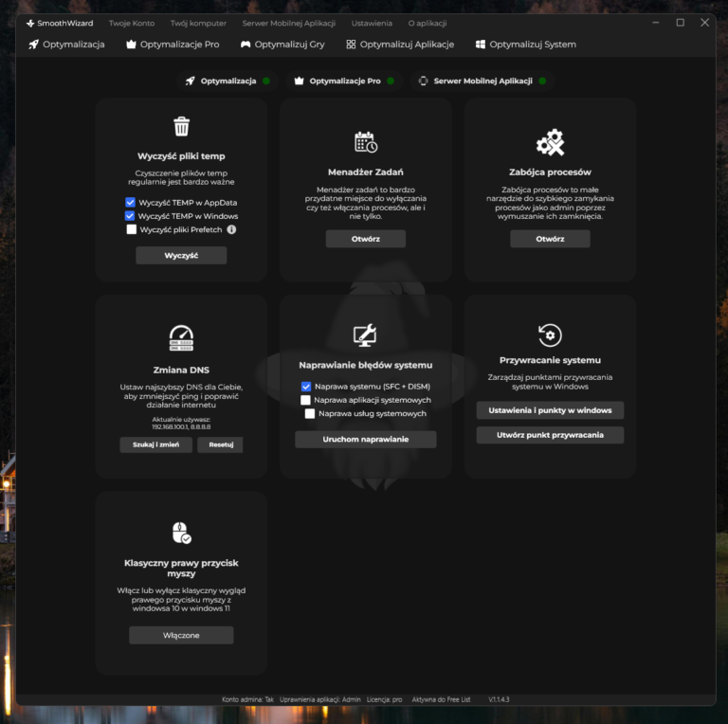Uncheck Wyczyść TEMP w AppData checkbox
Screen dimensions: 728x724
(x=131, y=203)
